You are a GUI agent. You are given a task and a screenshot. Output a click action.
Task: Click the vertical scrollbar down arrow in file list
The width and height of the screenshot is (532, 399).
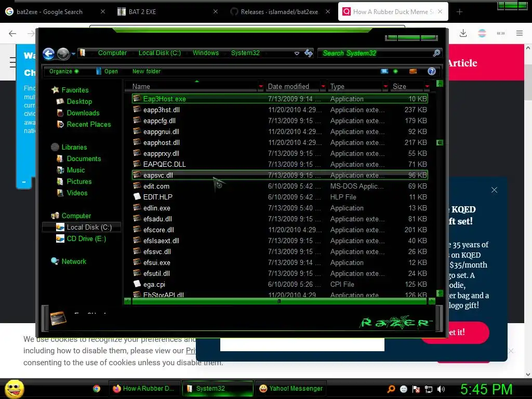click(x=440, y=293)
